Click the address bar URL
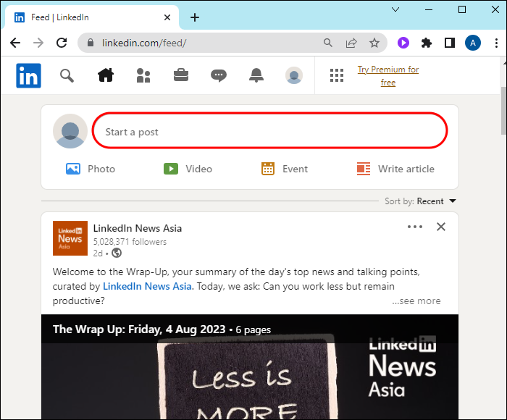 144,43
